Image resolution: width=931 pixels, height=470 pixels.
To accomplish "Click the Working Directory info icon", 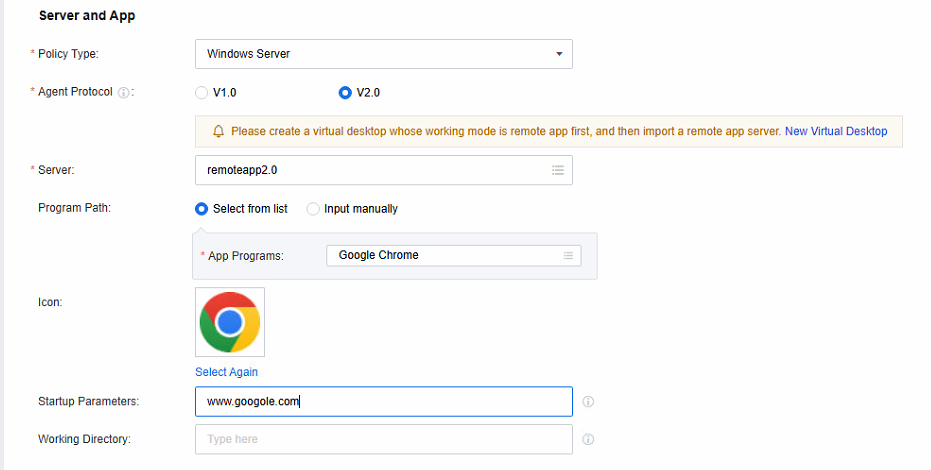I will [588, 439].
